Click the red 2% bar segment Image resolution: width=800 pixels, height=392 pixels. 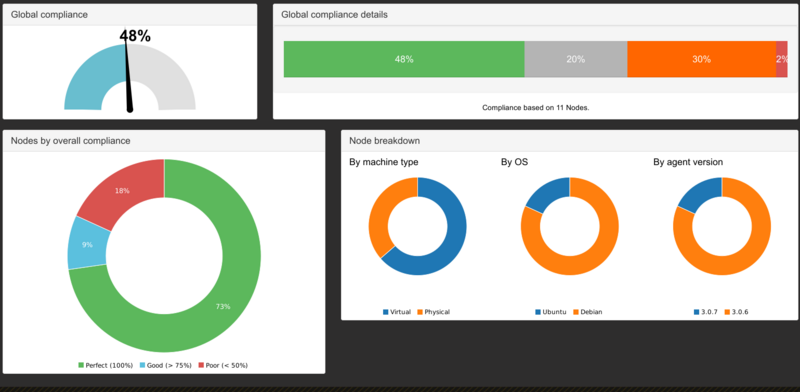pyautogui.click(x=782, y=59)
